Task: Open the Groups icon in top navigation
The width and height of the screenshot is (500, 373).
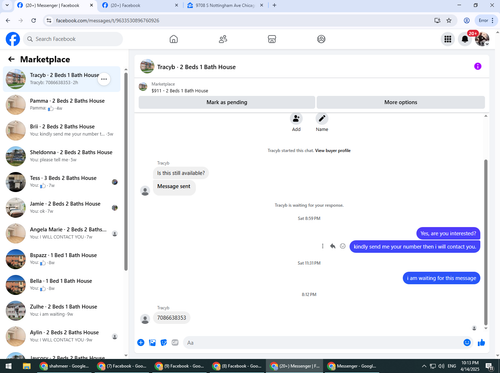Action: tap(321, 39)
